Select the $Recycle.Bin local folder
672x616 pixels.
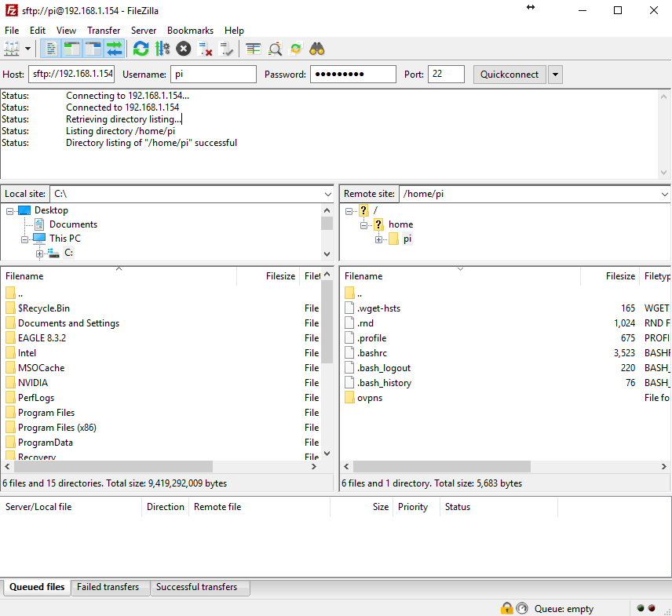coord(44,308)
